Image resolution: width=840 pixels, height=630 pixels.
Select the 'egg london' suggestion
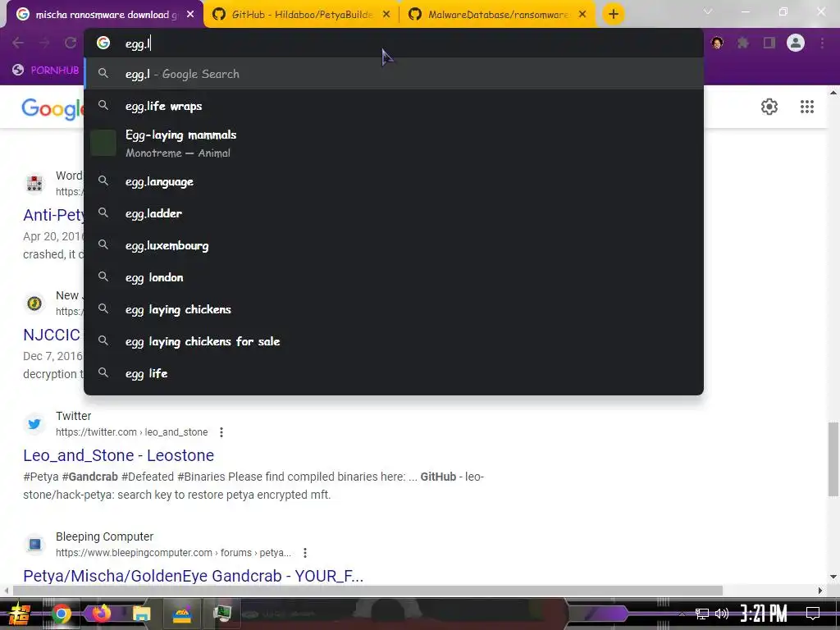click(x=393, y=277)
